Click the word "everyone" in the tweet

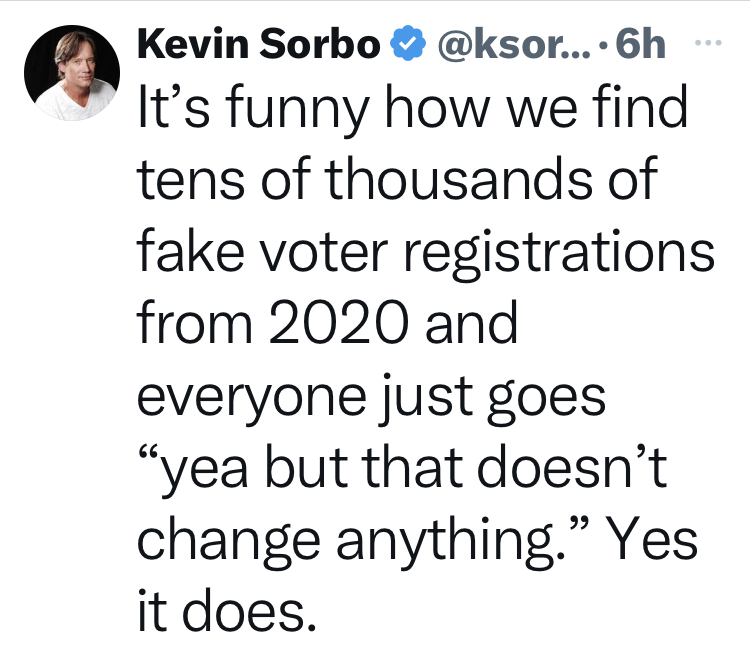tap(252, 397)
